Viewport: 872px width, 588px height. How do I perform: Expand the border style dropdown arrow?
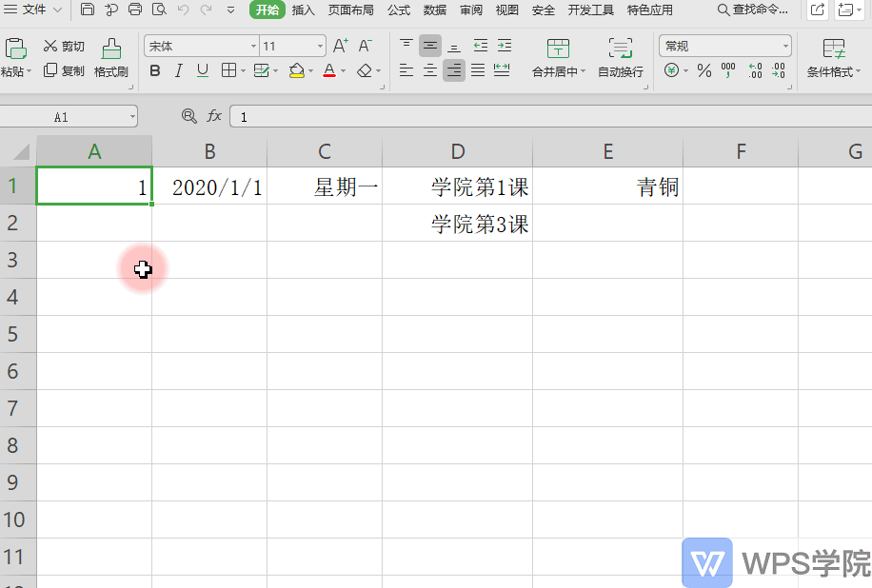243,71
